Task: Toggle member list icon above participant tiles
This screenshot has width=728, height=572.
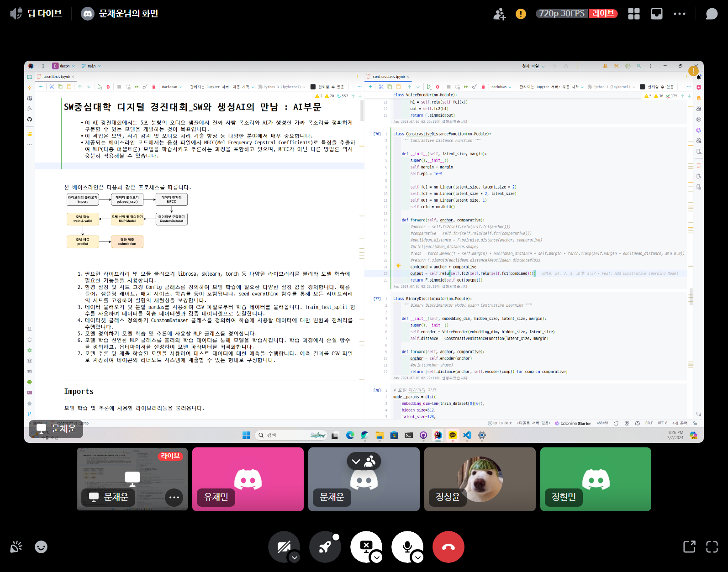Action: click(x=370, y=462)
